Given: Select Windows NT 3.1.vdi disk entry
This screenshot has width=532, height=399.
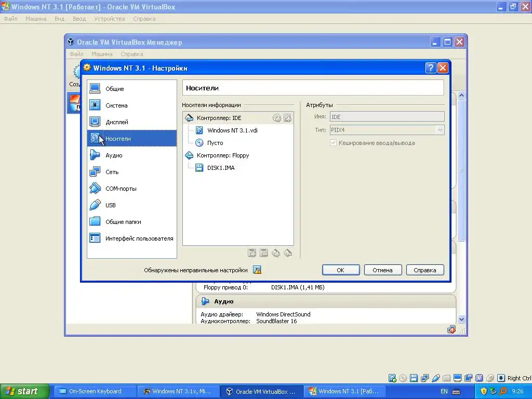Looking at the screenshot, I should [x=232, y=130].
